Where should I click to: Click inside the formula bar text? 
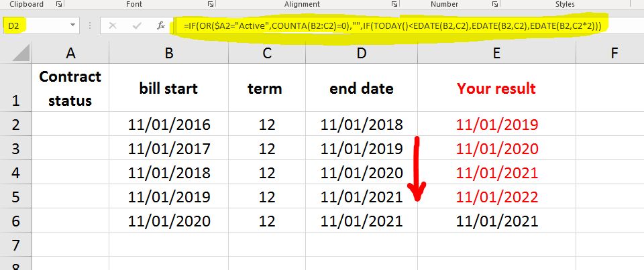click(x=392, y=26)
